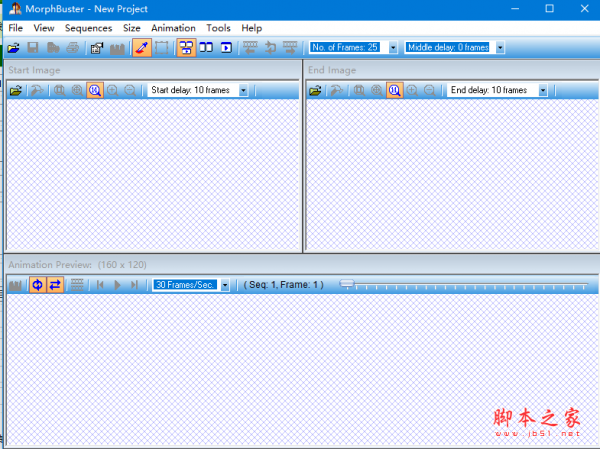The image size is (600, 449).
Task: Click the hammer tool icon in Start Image panel
Action: 37,91
